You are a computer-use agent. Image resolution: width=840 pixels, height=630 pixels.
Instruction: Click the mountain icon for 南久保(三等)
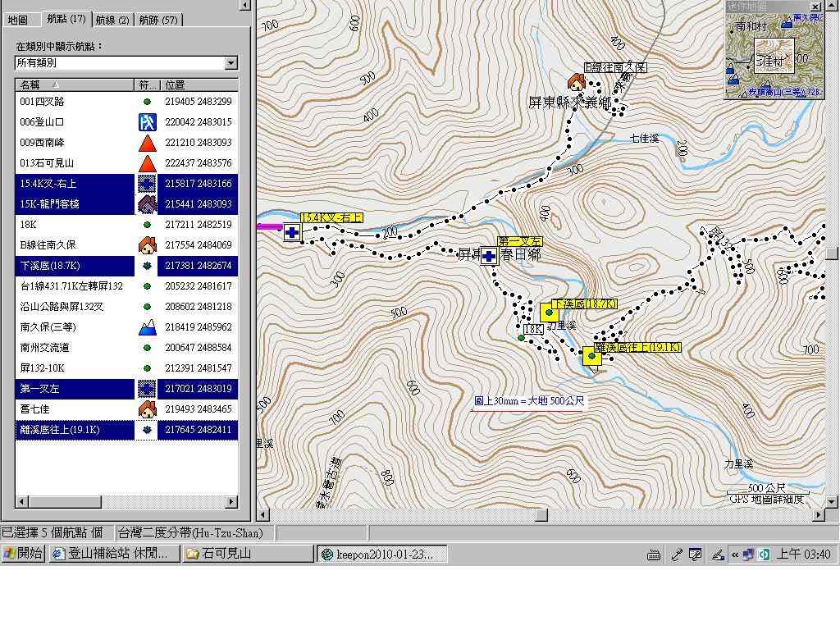pos(147,327)
